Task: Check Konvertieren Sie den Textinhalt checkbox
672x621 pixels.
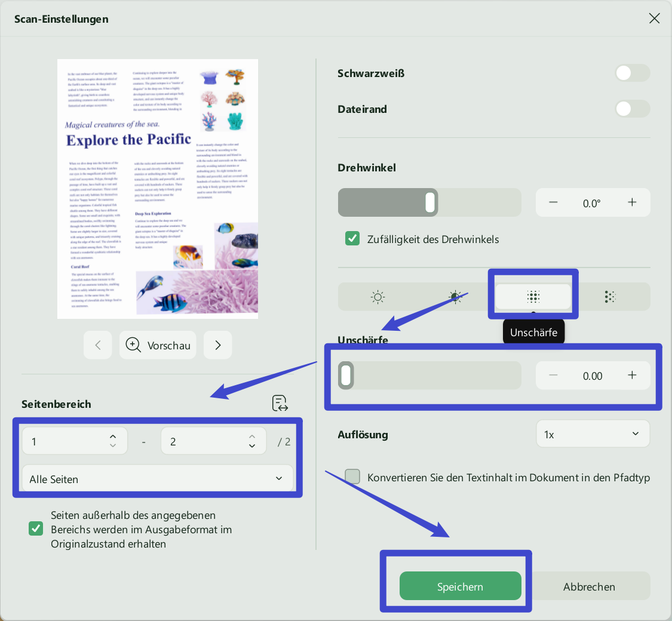Action: tap(352, 476)
